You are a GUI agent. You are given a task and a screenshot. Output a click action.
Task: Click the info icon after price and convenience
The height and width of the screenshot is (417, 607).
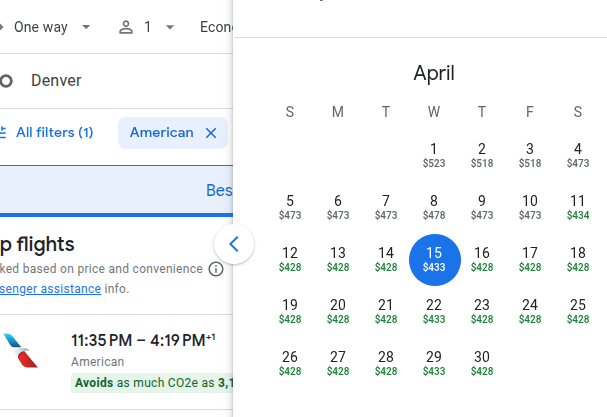point(215,269)
